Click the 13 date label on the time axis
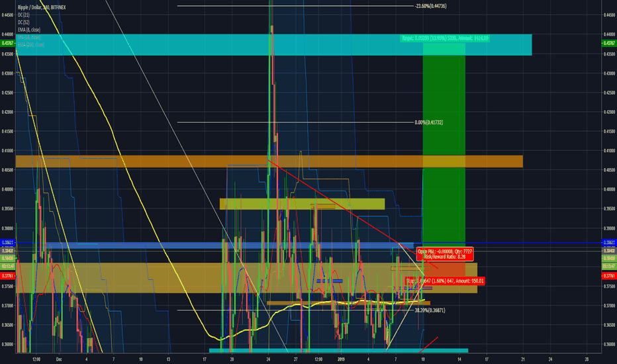The image size is (617, 364). tap(168, 359)
